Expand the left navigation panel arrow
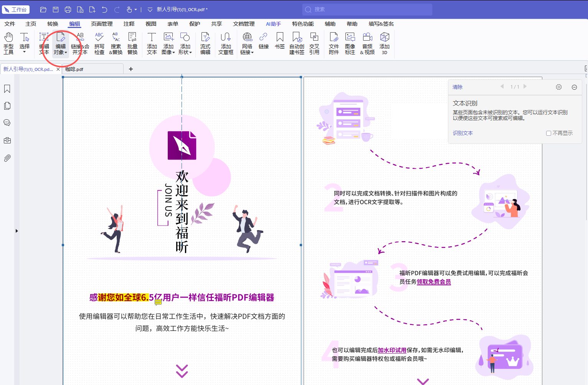 coord(17,231)
